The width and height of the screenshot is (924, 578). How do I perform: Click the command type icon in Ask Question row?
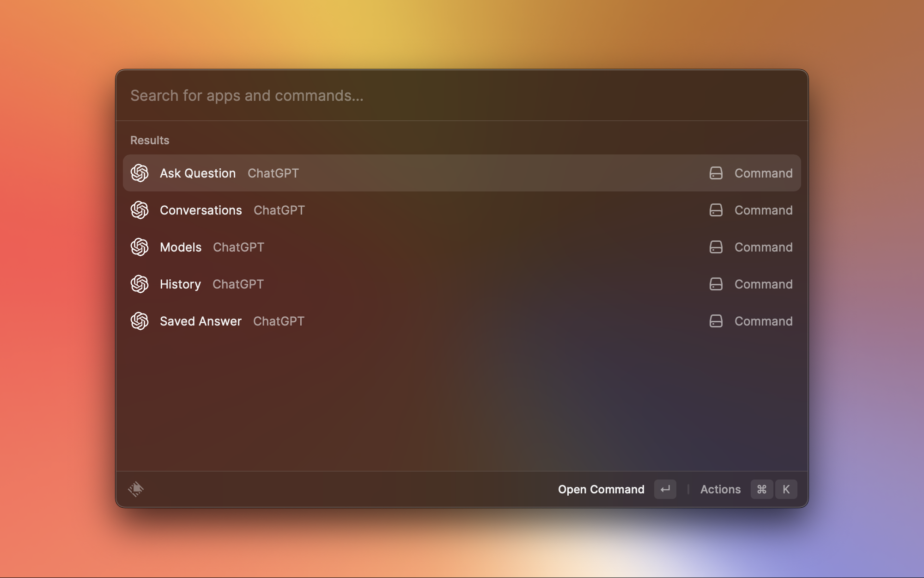[716, 173]
